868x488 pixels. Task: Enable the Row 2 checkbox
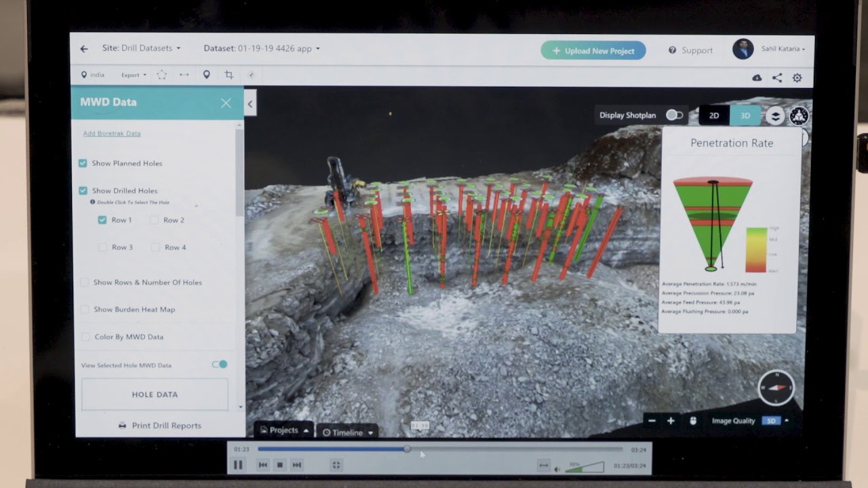point(155,220)
